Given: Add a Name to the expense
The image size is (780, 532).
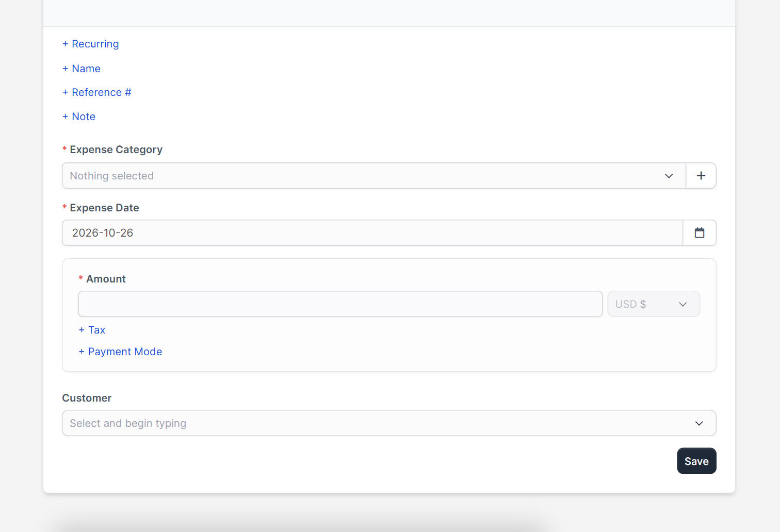Looking at the screenshot, I should (82, 69).
